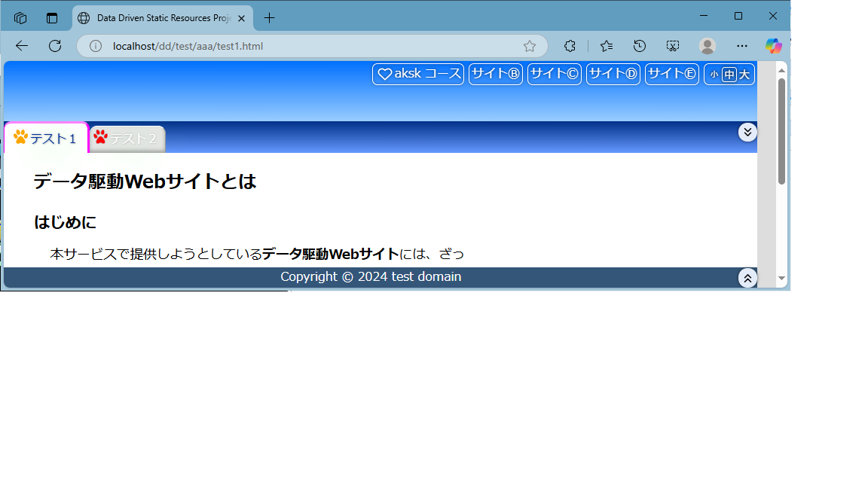Open the user profile avatar
This screenshot has width=868, height=488.
707,46
